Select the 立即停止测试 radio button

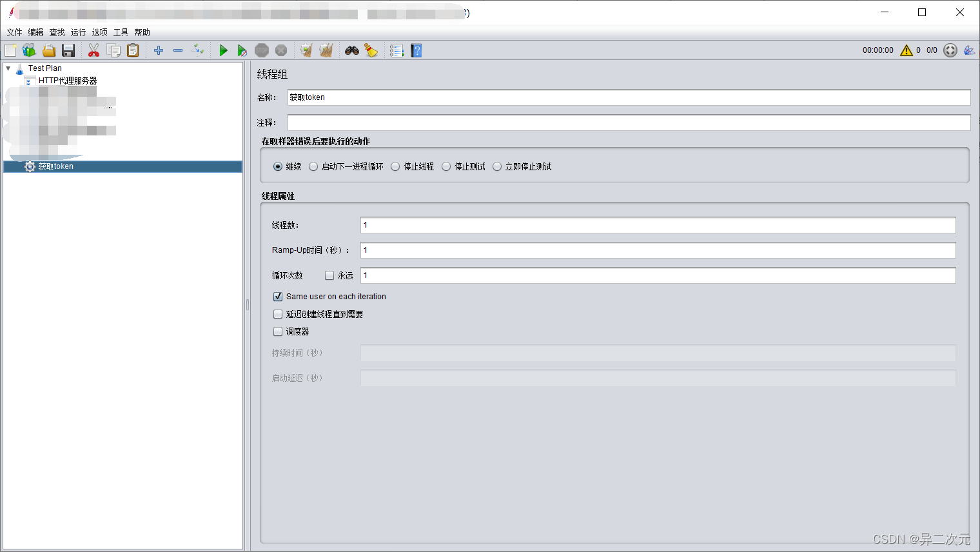click(497, 166)
